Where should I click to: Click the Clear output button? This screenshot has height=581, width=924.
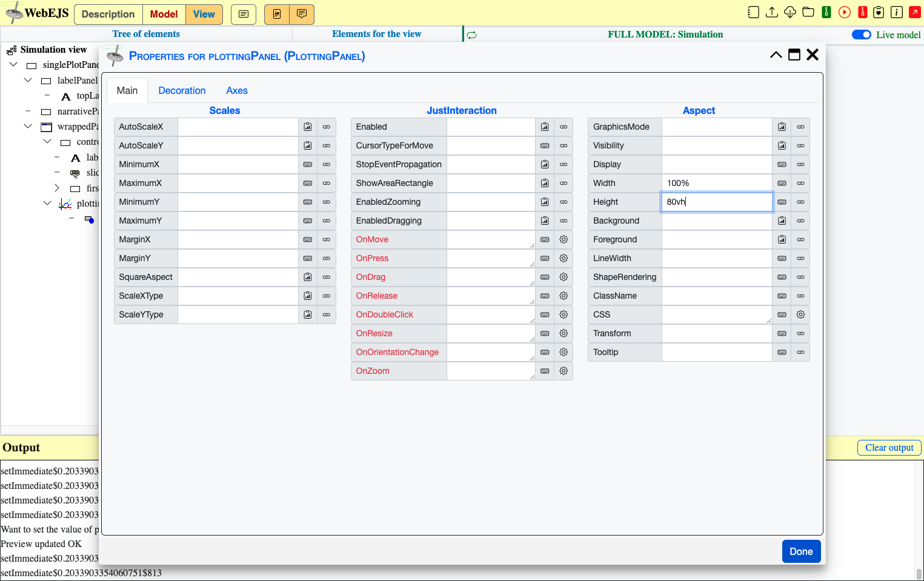tap(889, 448)
